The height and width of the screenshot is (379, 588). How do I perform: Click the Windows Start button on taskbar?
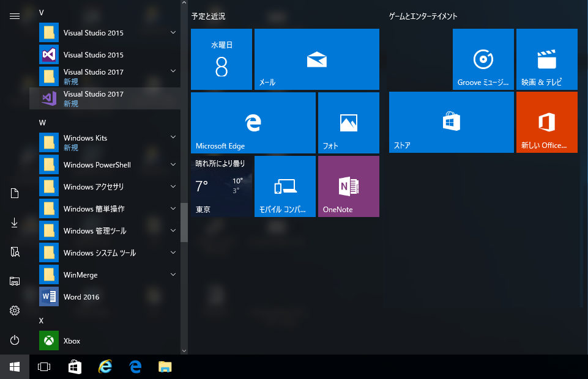15,367
